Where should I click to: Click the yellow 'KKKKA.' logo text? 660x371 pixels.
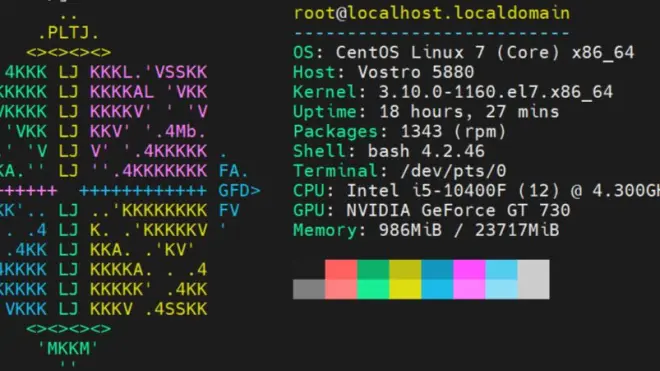122,270
